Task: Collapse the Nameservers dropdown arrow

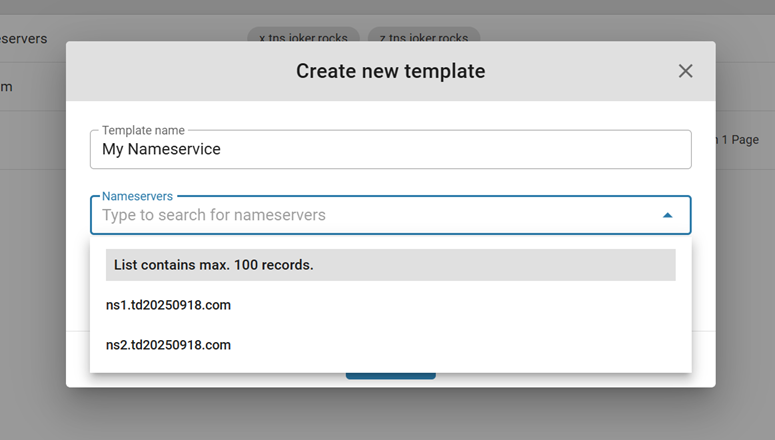Action: [x=667, y=215]
